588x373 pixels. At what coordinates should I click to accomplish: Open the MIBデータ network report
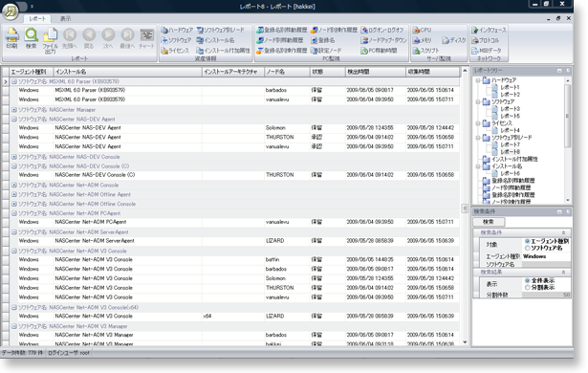[487, 51]
